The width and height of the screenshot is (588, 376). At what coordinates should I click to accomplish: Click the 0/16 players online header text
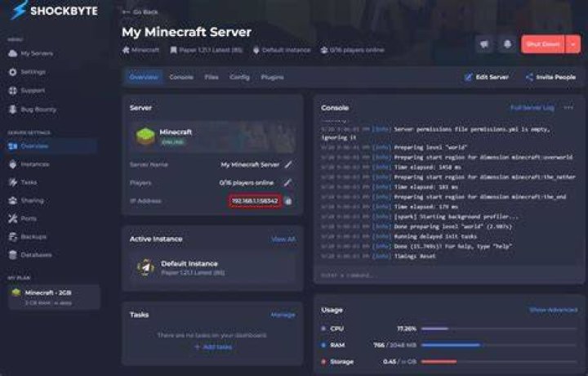tap(353, 50)
